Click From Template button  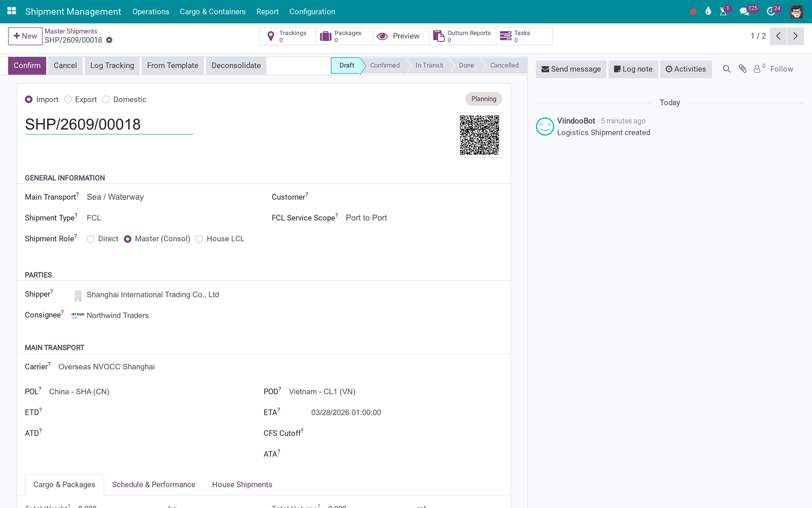(173, 66)
